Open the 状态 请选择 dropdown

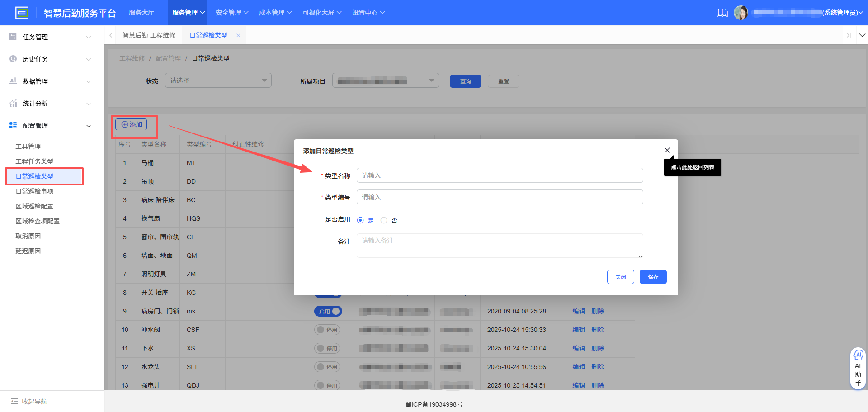coord(218,80)
